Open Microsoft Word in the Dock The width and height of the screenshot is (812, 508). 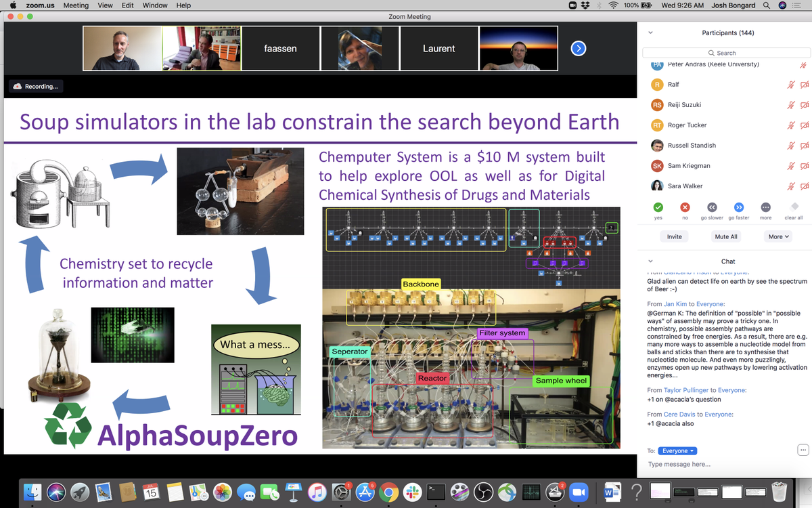click(x=611, y=492)
